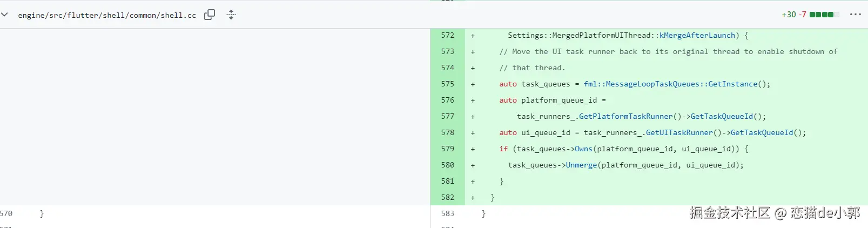Click the GetUITaskRunner symbol on line 578
Screen dimensions: 868x228
point(679,132)
